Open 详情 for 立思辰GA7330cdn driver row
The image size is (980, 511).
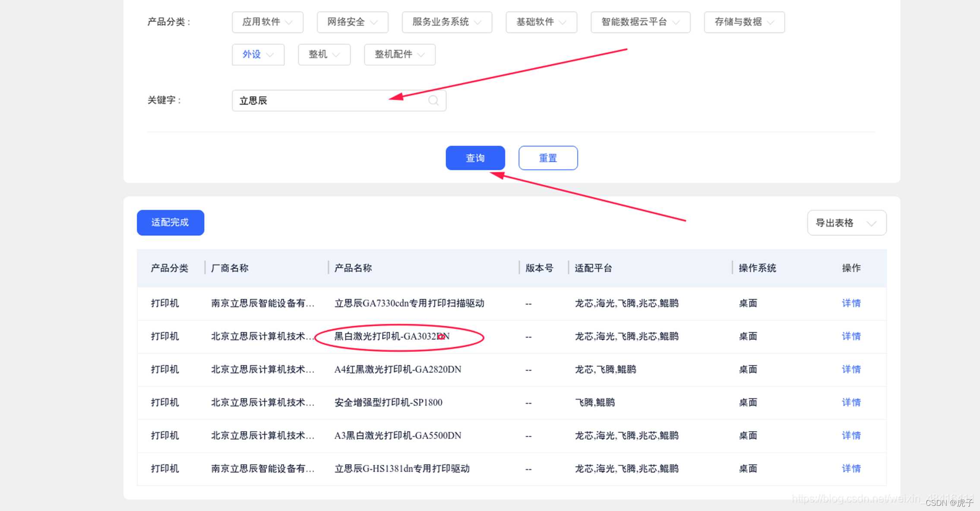click(851, 303)
